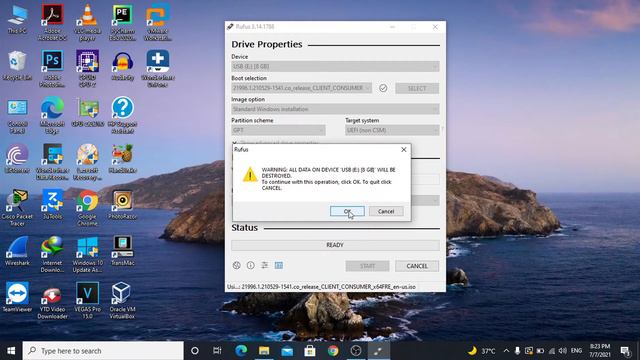Viewport: 640px width, 360px height.
Task: Open Wondershare UniConverter shortcut
Action: click(x=158, y=69)
